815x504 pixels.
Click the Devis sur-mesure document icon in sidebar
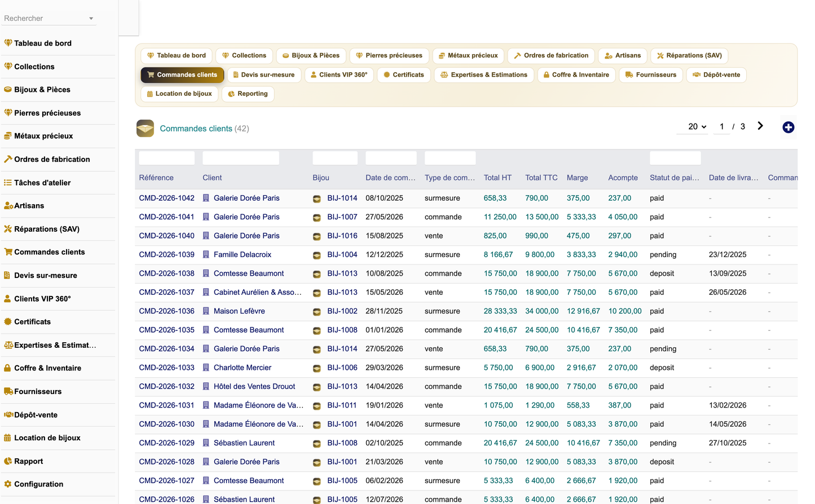point(7,275)
